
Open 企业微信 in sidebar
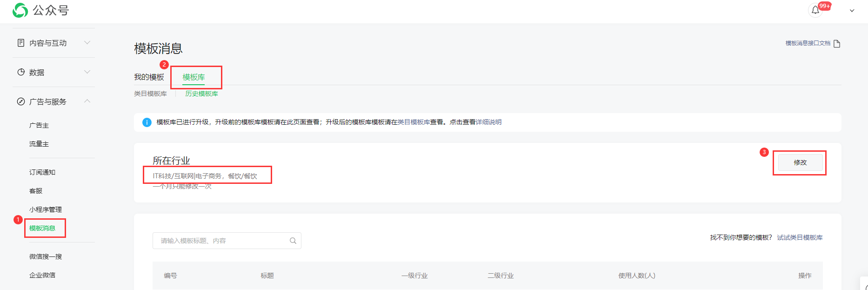42,275
